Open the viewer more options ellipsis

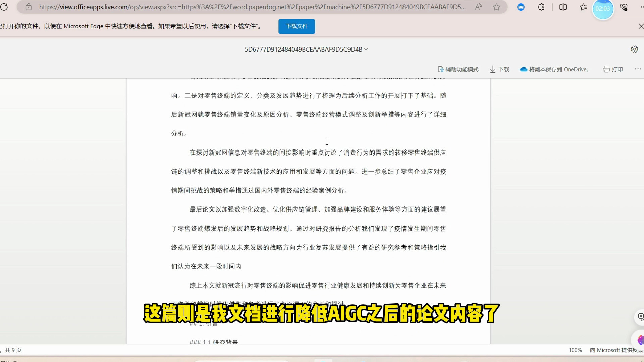pos(638,69)
